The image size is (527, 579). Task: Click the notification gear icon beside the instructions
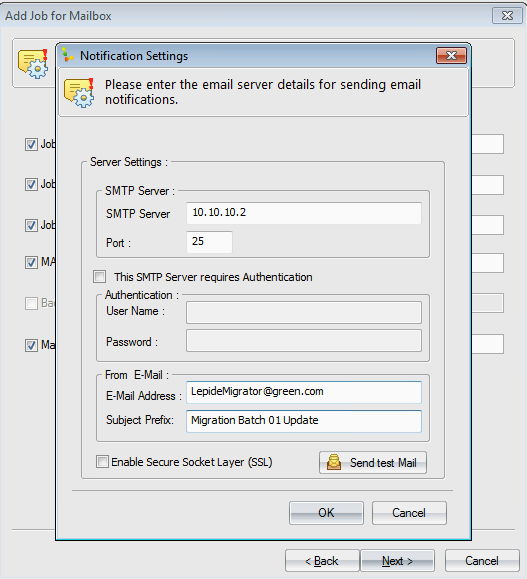point(79,93)
